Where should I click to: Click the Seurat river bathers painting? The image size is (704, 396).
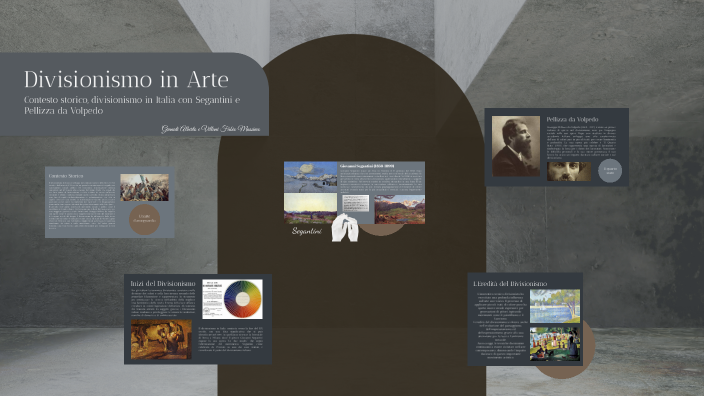[554, 306]
